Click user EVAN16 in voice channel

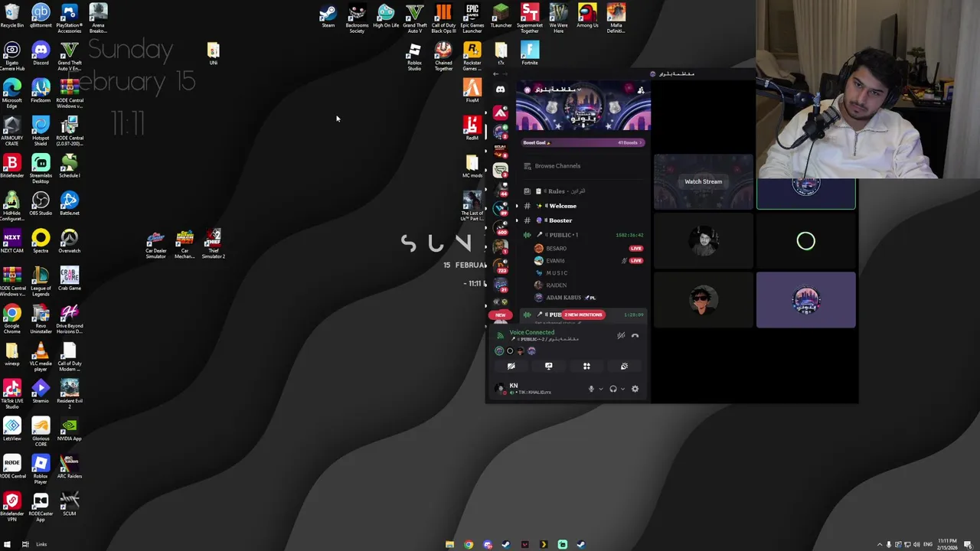555,261
